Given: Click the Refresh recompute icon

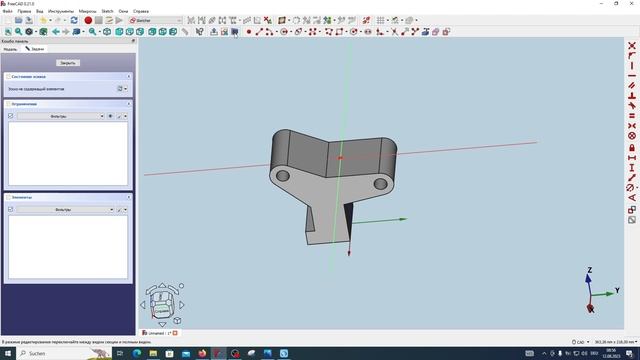Looking at the screenshot, I should click(74, 20).
